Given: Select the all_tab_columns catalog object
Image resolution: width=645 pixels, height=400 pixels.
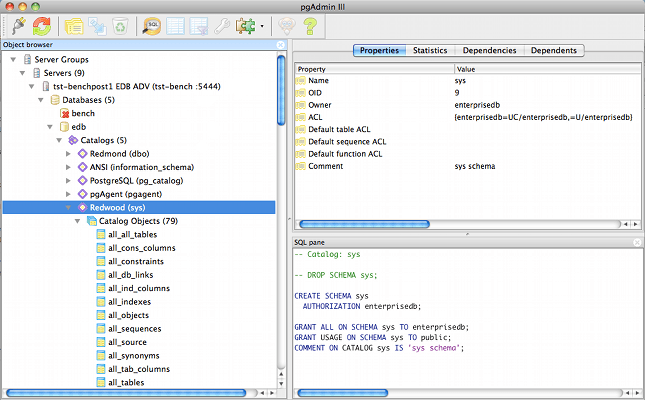Looking at the screenshot, I should [139, 369].
